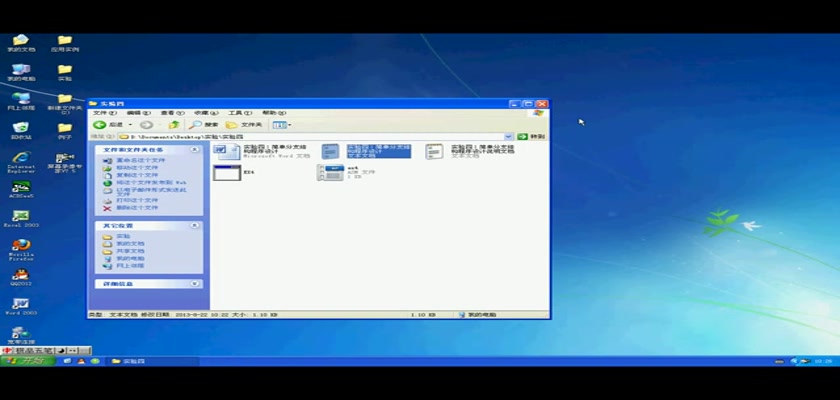Viewport: 840px width, 400px height.
Task: Click 移动这个文件 move link
Action: coord(137,168)
